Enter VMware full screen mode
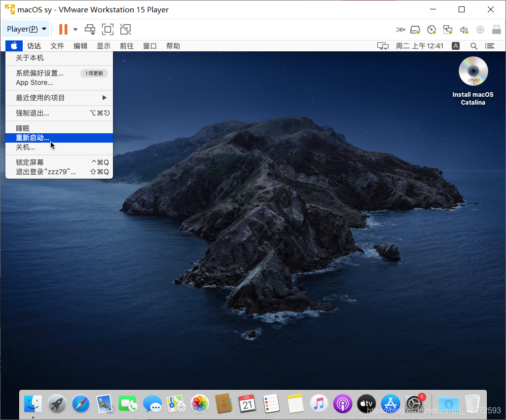 click(x=108, y=30)
